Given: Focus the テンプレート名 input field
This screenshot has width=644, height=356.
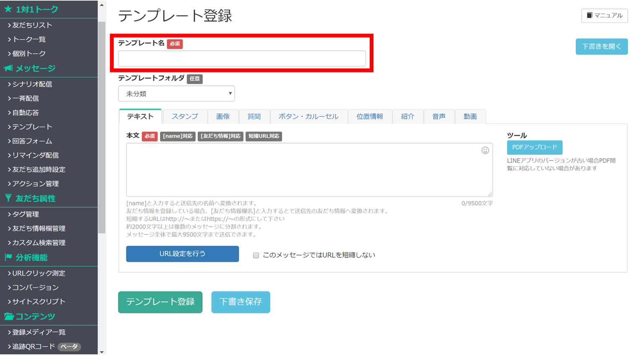Looking at the screenshot, I should coord(242,59).
